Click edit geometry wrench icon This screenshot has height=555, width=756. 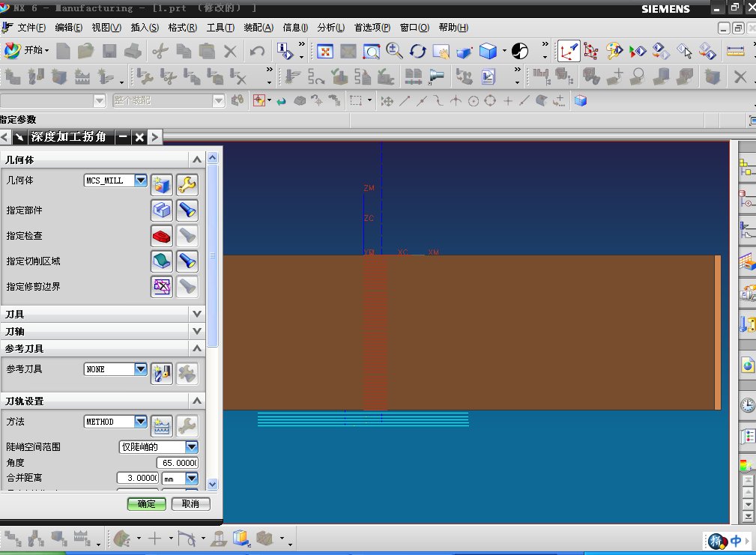tap(187, 184)
